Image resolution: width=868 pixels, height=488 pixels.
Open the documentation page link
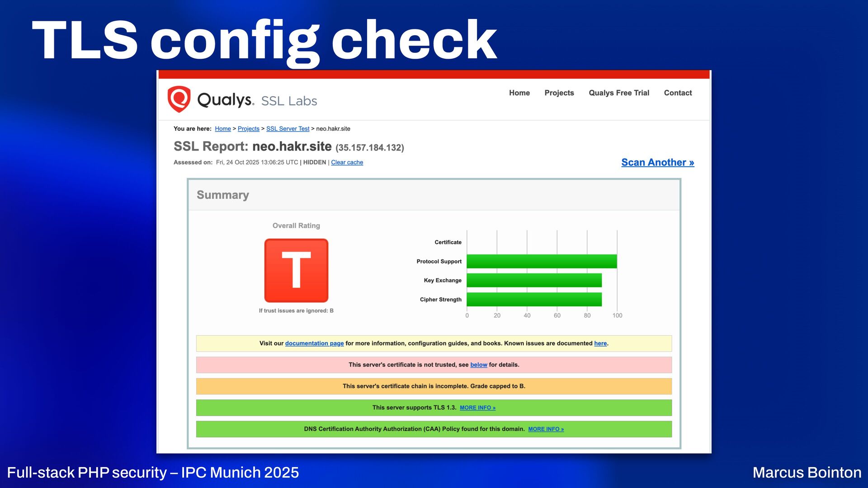coord(314,343)
